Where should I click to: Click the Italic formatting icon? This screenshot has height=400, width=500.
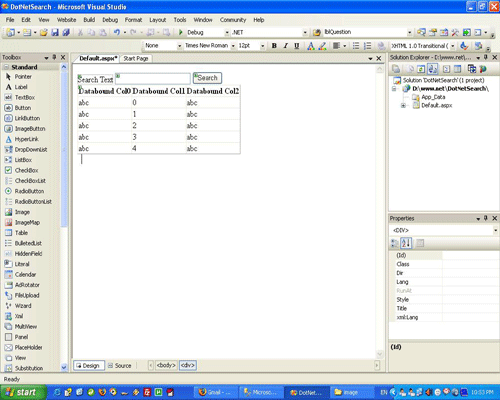coord(285,46)
